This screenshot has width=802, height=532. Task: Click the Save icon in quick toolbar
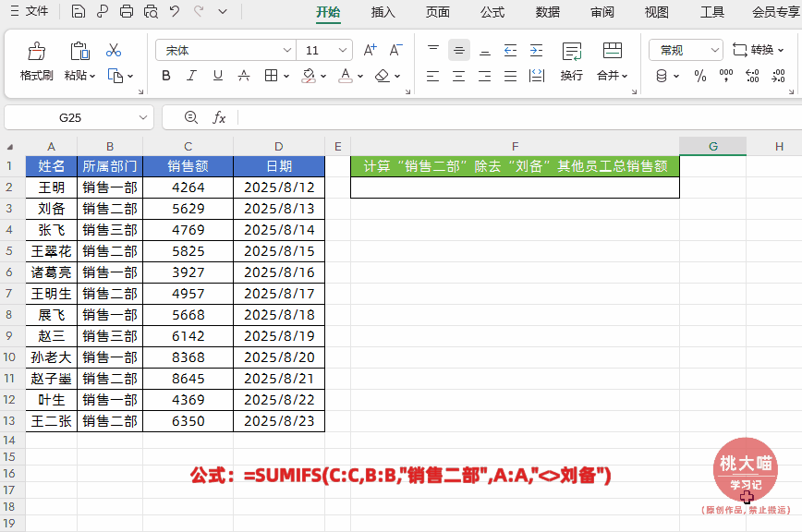point(79,11)
